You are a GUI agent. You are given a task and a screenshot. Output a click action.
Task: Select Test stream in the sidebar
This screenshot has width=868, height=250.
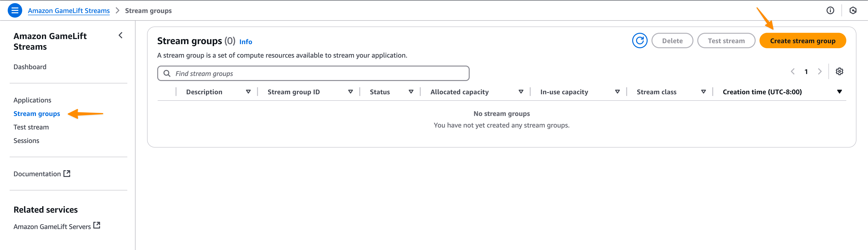point(31,127)
